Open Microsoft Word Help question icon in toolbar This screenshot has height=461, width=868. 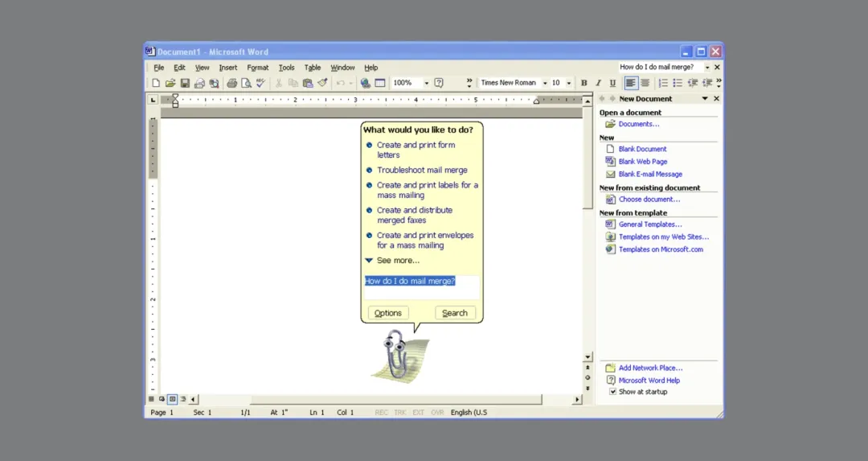coord(439,83)
